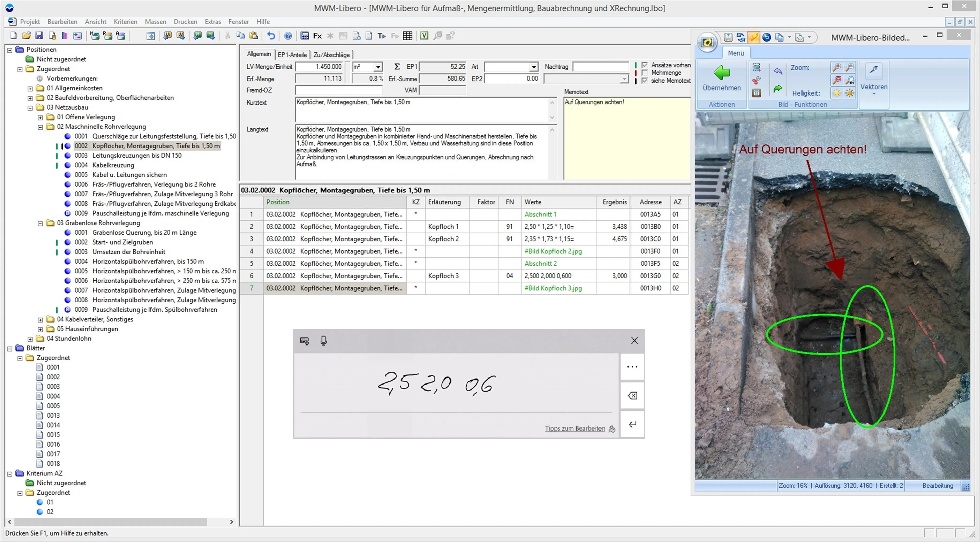Switch to the EP1-Anteile tab
The width and height of the screenshot is (980, 542).
pyautogui.click(x=292, y=55)
